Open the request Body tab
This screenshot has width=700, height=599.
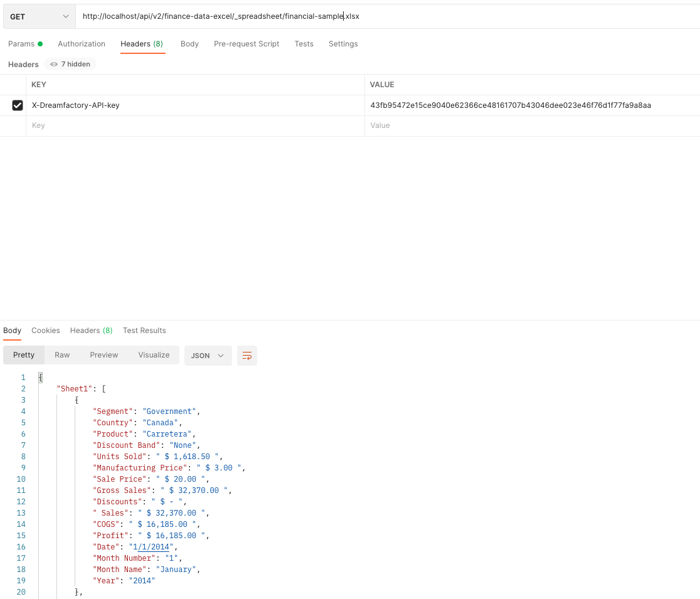coord(189,43)
